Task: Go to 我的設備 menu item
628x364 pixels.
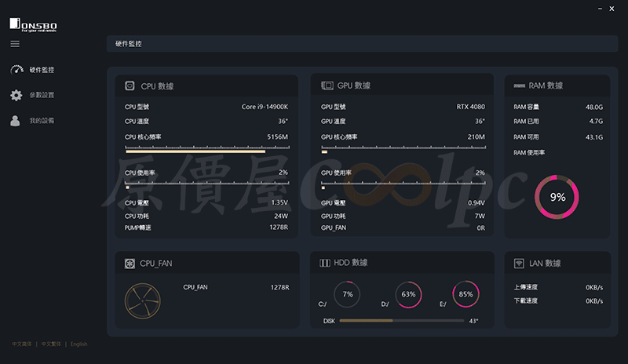Action: (x=42, y=121)
